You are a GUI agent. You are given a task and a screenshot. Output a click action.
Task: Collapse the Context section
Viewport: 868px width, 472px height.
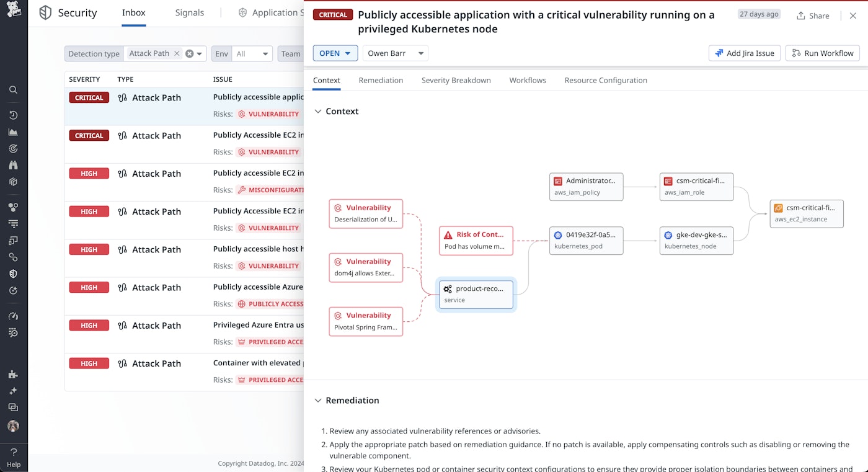pyautogui.click(x=318, y=112)
